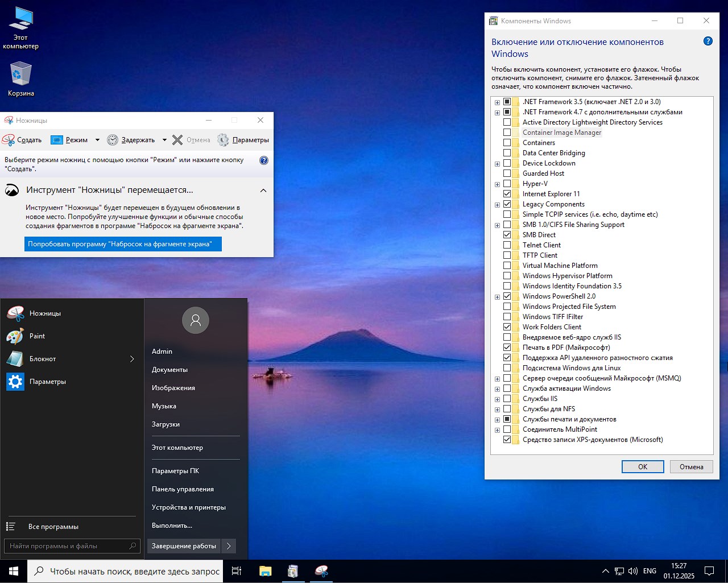Confirm Windows features with the OK button
This screenshot has height=583, width=728.
642,466
